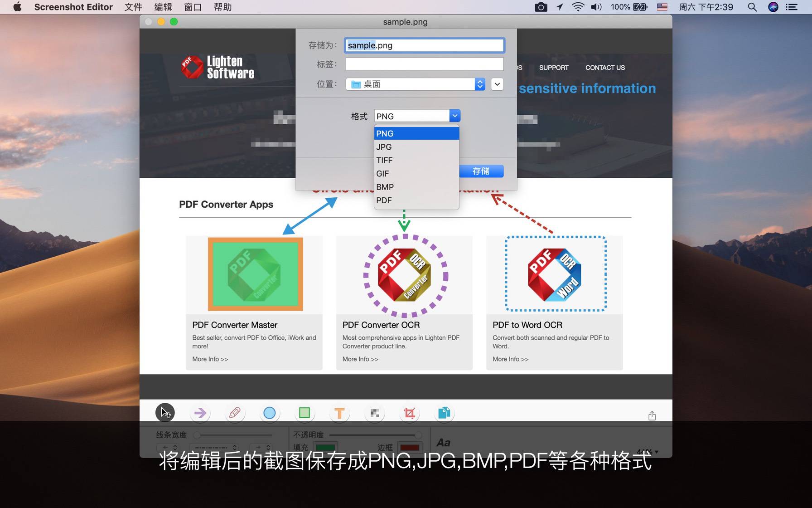Open More Info under PDF Converter Master
The height and width of the screenshot is (508, 812).
[210, 359]
